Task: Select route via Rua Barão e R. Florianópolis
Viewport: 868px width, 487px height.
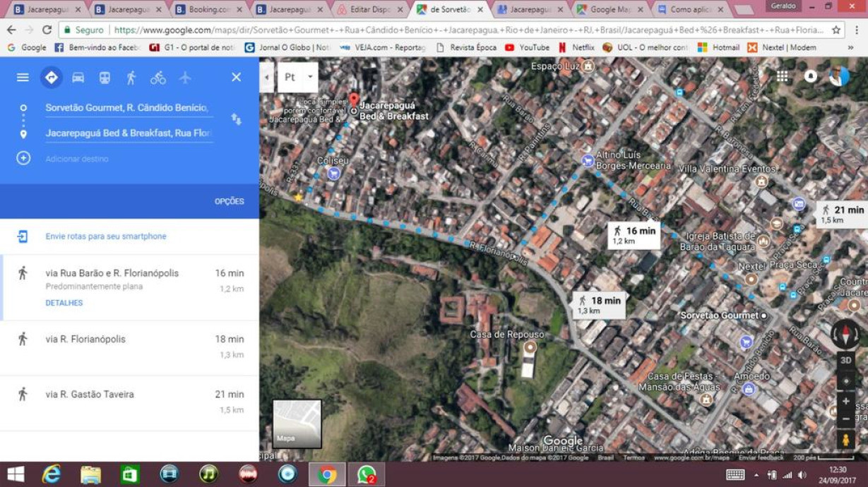Action: click(130, 287)
